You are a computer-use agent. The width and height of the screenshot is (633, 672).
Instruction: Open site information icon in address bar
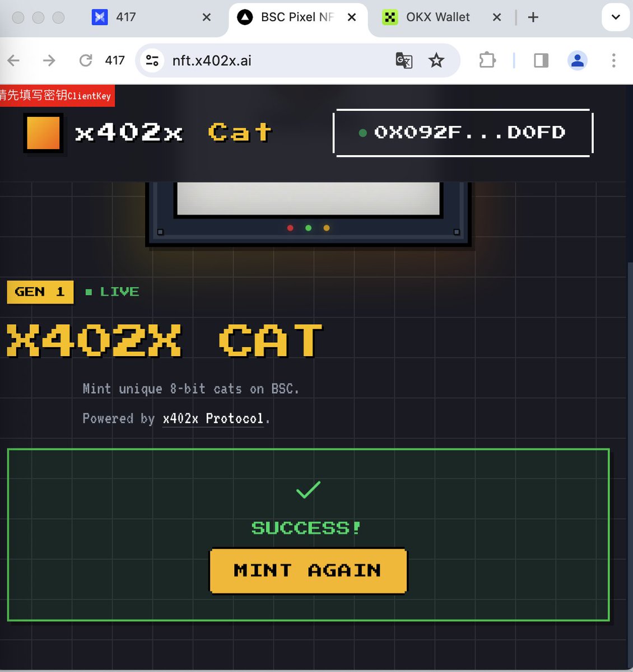[152, 60]
